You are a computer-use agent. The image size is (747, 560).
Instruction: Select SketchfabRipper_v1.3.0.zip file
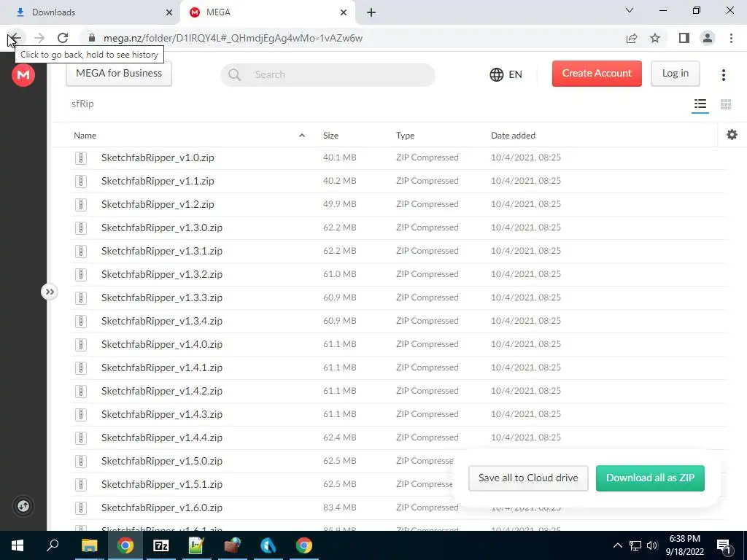click(x=398, y=227)
